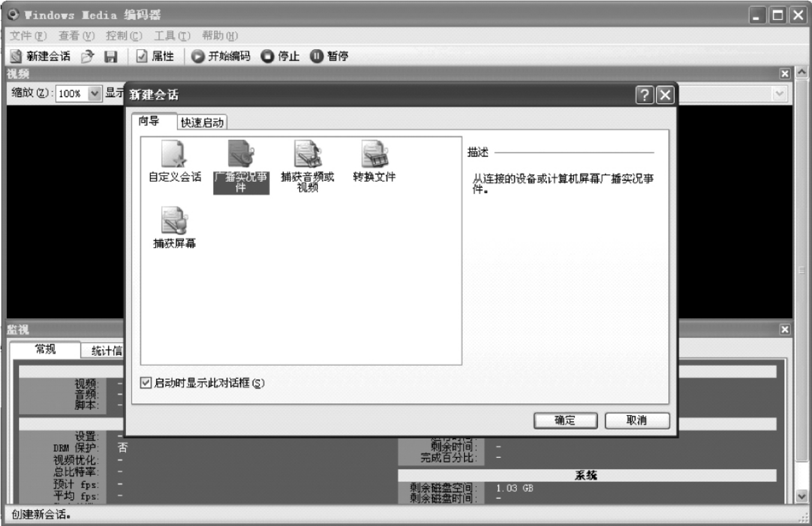
Task: Confirm with the 确定 button
Action: coord(565,420)
